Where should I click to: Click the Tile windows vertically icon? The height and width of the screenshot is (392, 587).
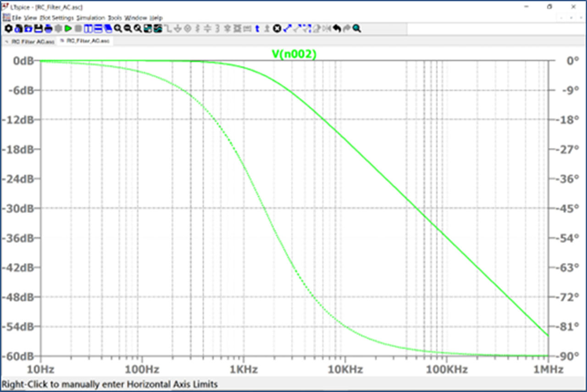pos(88,29)
